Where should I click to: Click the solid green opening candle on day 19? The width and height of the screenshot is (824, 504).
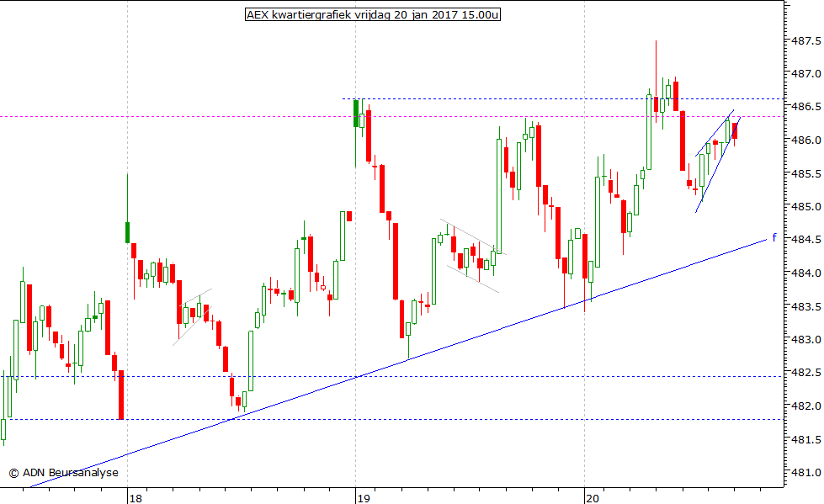click(x=356, y=114)
